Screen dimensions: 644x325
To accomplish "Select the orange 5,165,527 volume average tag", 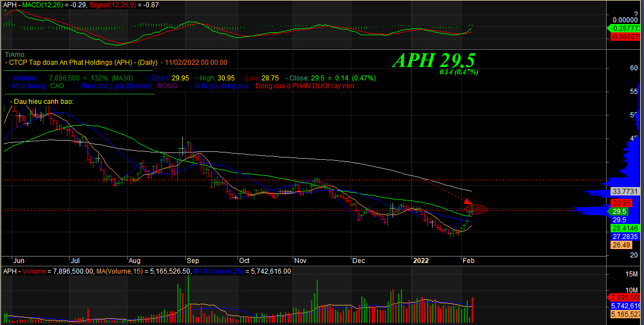I will tap(626, 314).
